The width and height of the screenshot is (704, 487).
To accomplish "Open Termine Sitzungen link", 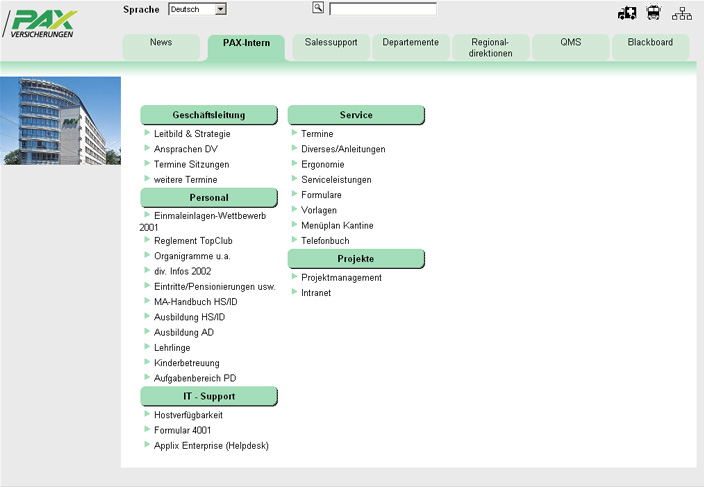I will tap(192, 164).
